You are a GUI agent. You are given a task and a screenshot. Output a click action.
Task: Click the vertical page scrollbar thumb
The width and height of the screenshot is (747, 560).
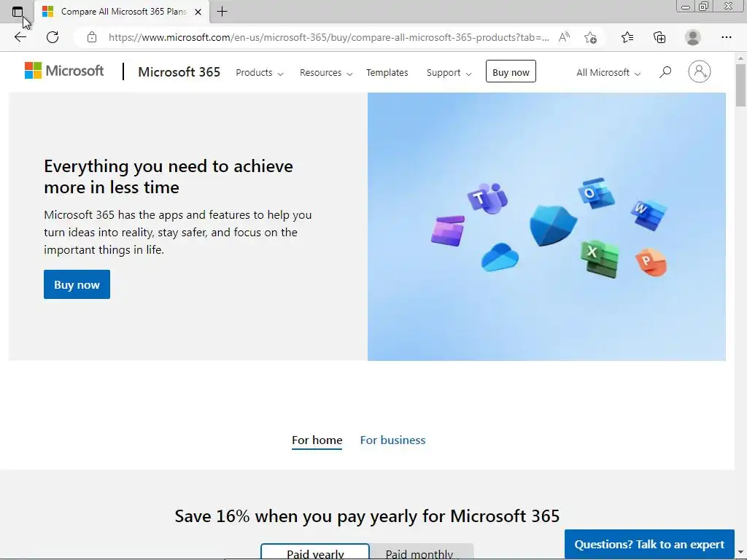(x=740, y=85)
